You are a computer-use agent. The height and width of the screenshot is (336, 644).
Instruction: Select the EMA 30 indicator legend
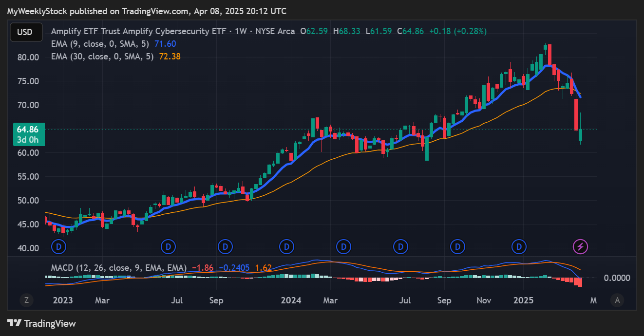click(x=102, y=56)
